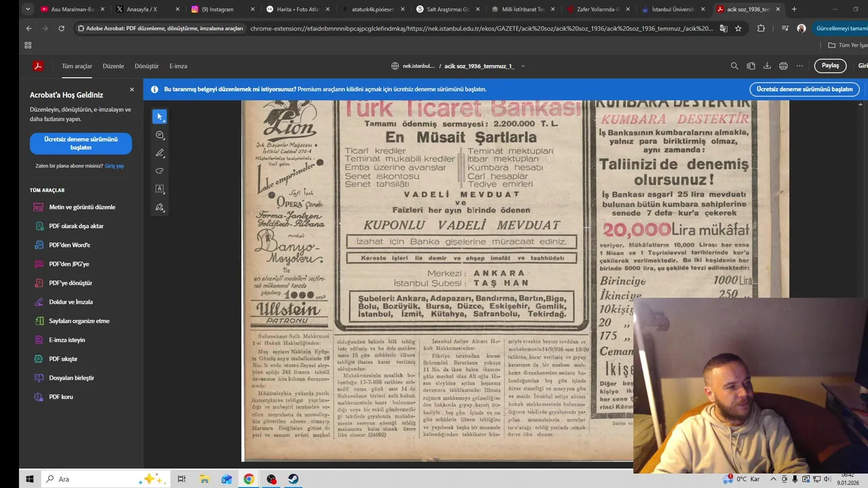Select the text box selection tool

(159, 189)
